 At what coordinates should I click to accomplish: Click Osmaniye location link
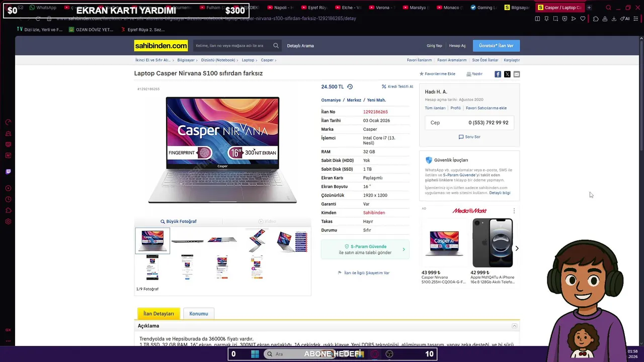tap(331, 100)
